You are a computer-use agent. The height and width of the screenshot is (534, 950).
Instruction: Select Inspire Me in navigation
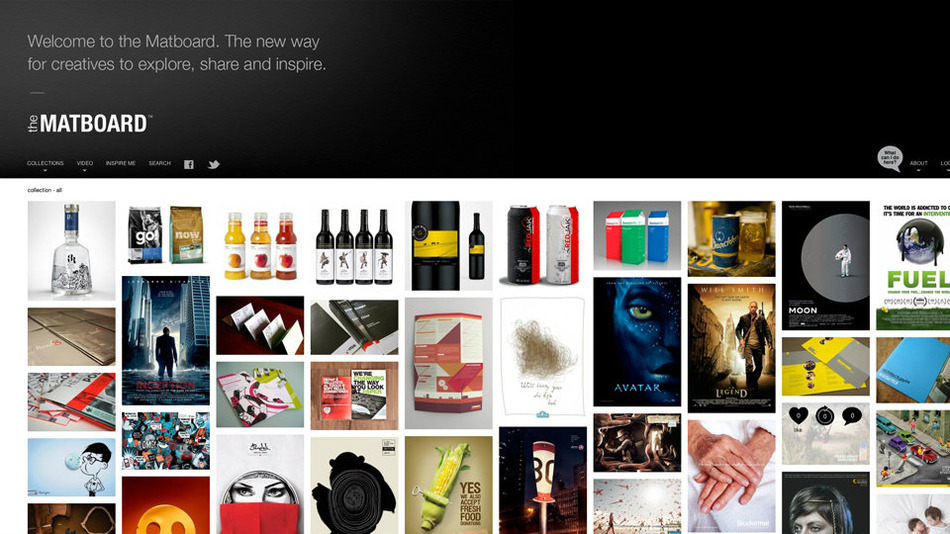tap(121, 163)
